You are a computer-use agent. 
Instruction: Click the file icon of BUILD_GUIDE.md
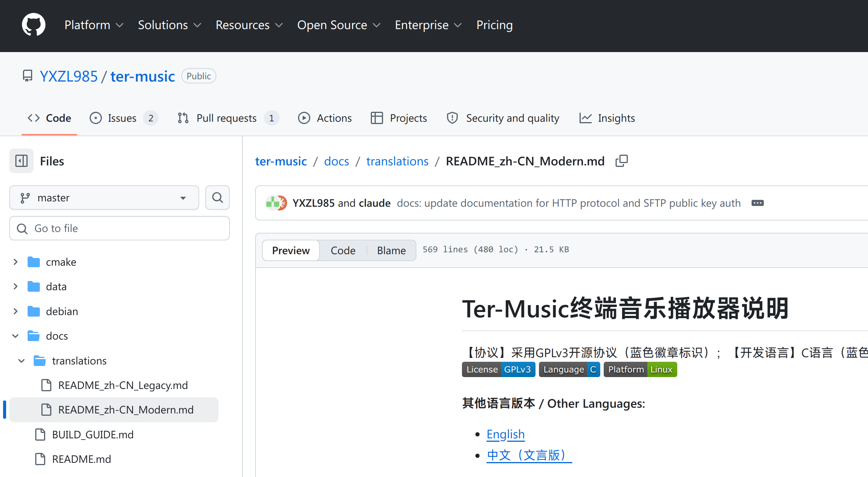pyautogui.click(x=40, y=435)
